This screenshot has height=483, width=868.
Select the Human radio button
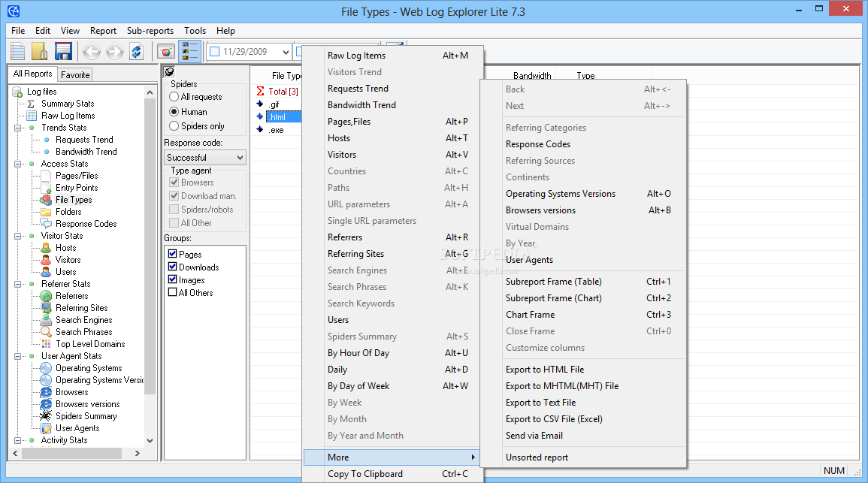[174, 112]
